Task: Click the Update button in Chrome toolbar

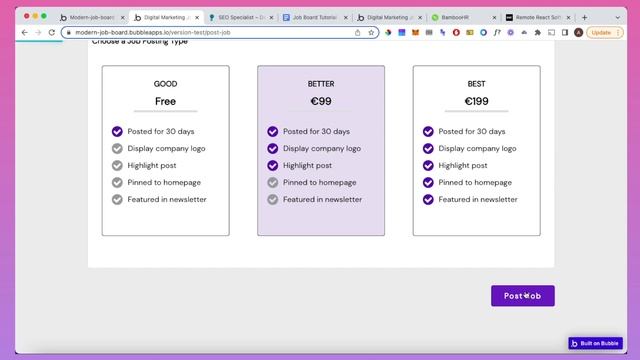Action: (601, 32)
